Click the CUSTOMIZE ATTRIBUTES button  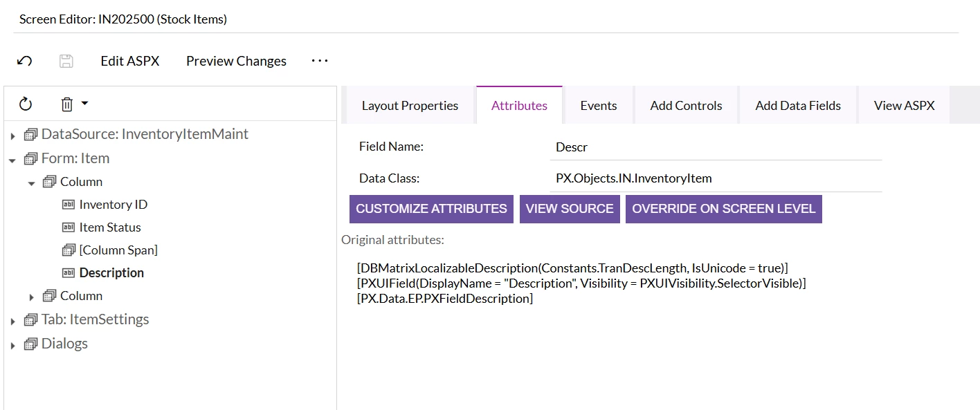(x=431, y=209)
